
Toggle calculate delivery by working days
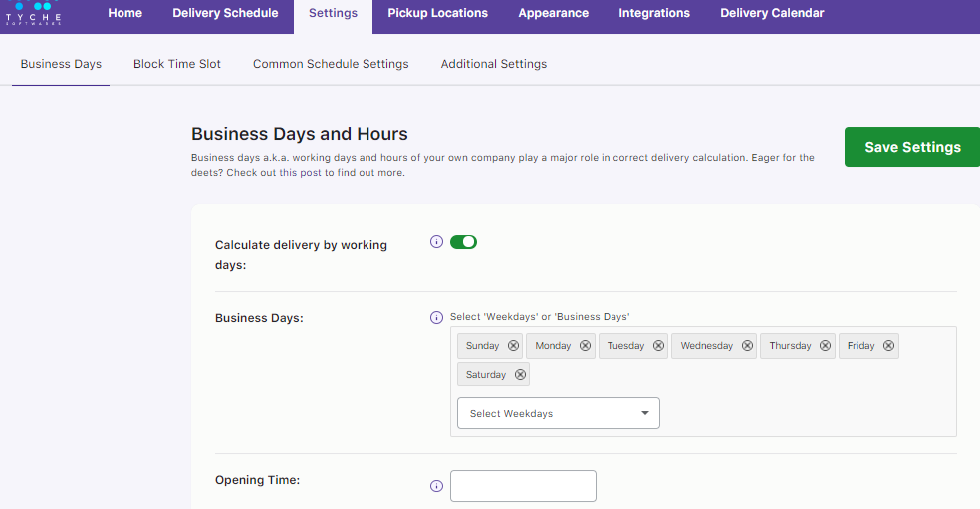tap(463, 242)
